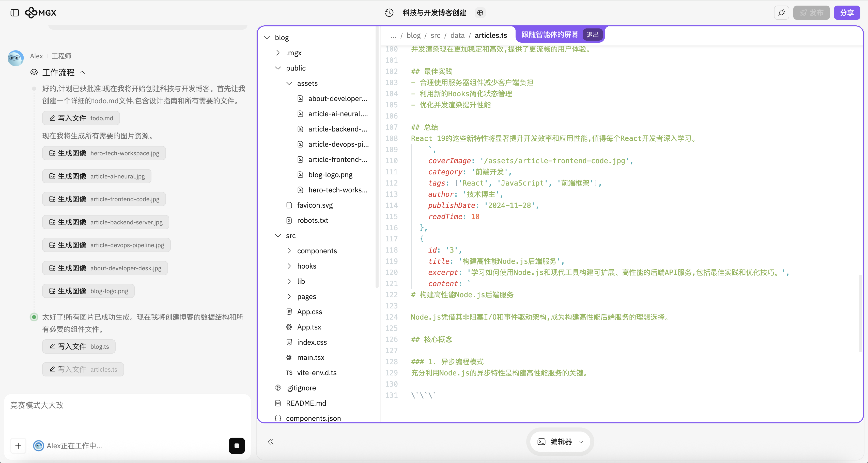
Task: Open the MGX logo home
Action: (41, 13)
